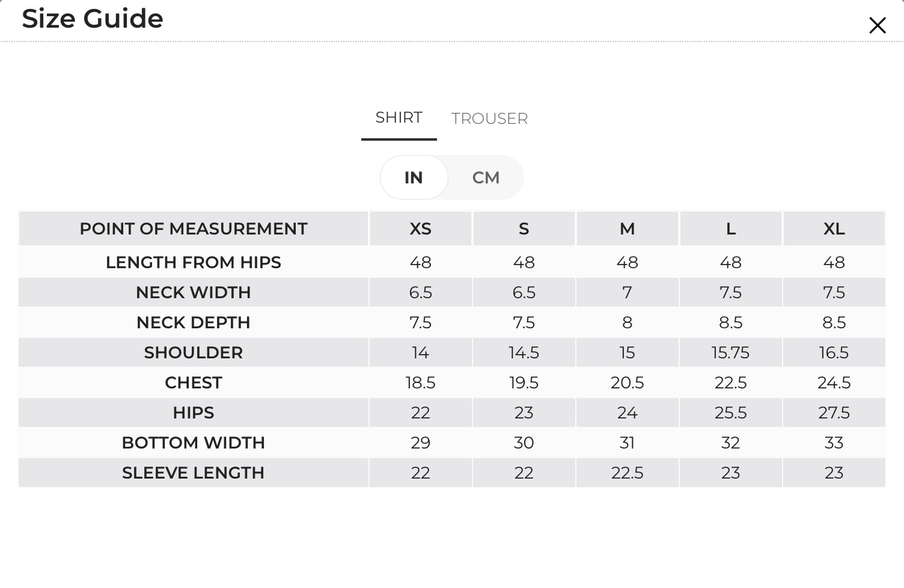Click the XS column header

tap(420, 229)
